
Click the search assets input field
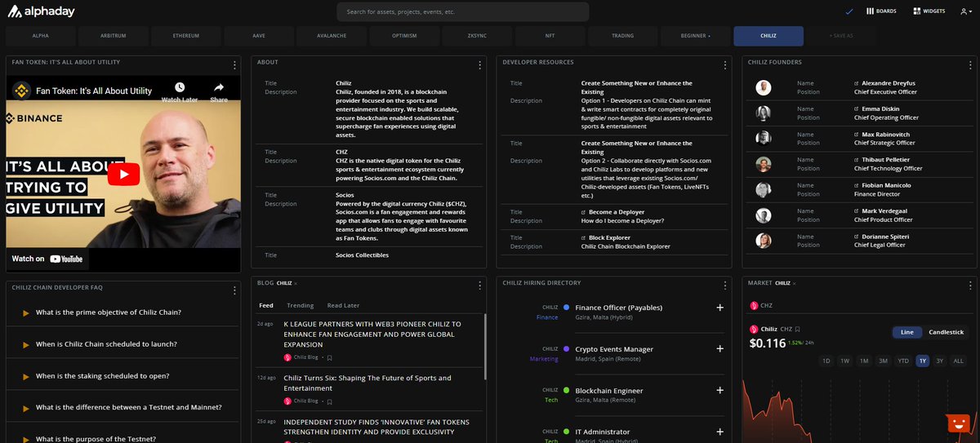[463, 11]
